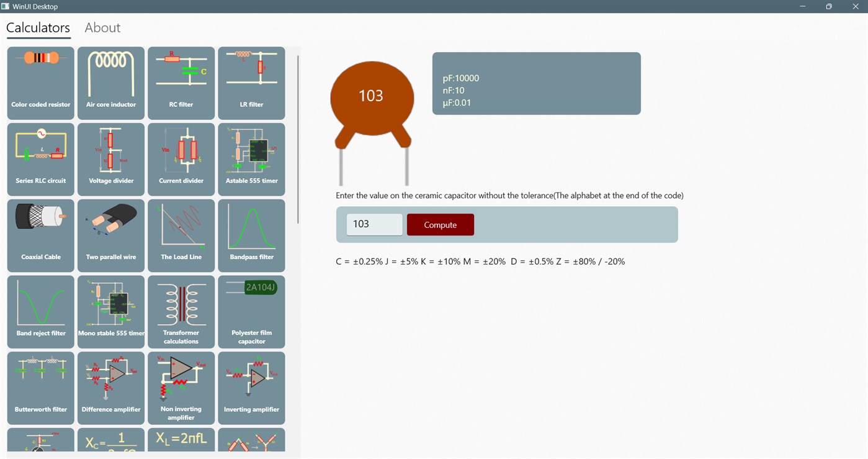868x459 pixels.
Task: Open the Voltage divider calculator
Action: pyautogui.click(x=110, y=159)
